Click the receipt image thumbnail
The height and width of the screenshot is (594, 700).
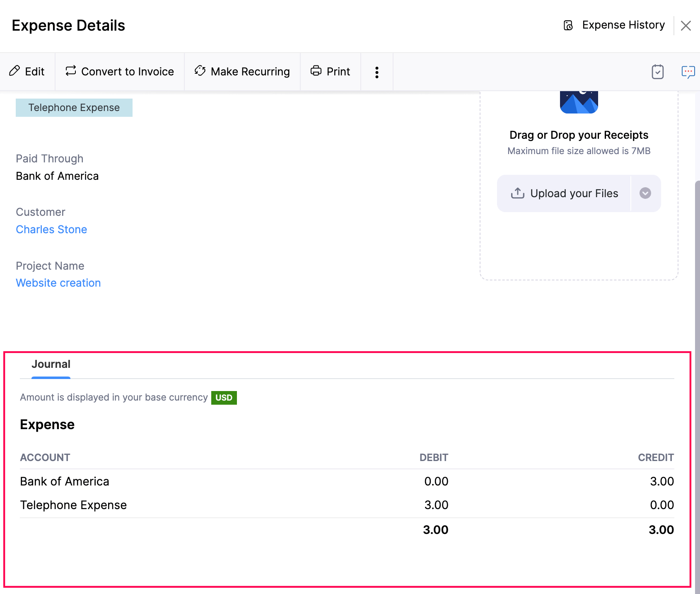579,102
